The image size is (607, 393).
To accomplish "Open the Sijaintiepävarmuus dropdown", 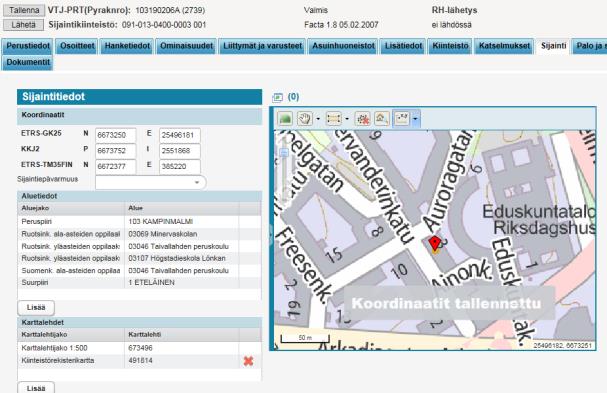I will click(151, 182).
